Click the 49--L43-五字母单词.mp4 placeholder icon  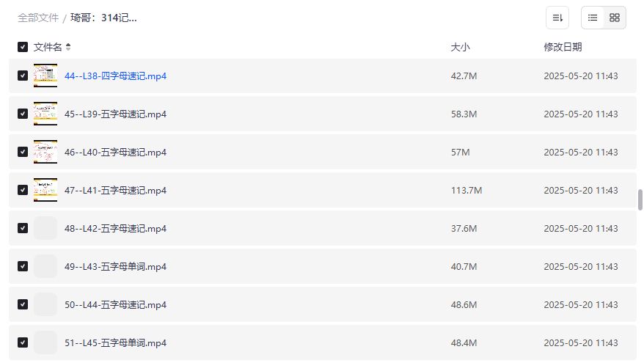[x=45, y=266]
